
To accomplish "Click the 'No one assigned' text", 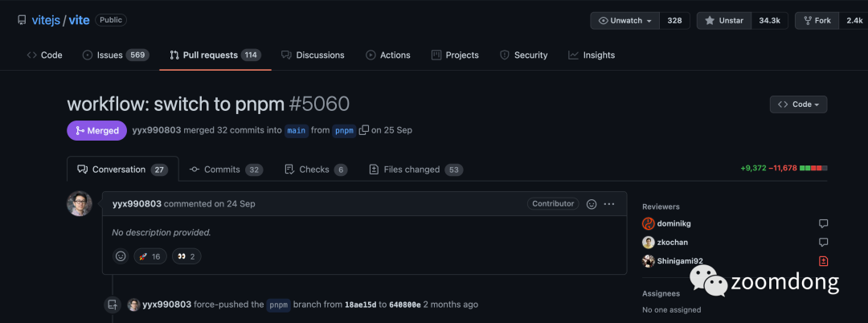I will [x=671, y=309].
